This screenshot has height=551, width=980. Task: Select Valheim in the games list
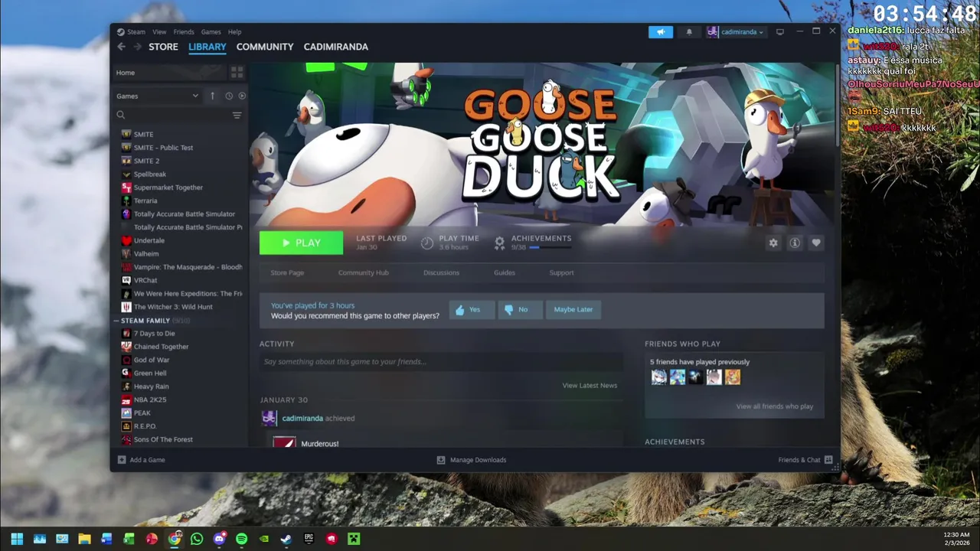pyautogui.click(x=146, y=253)
